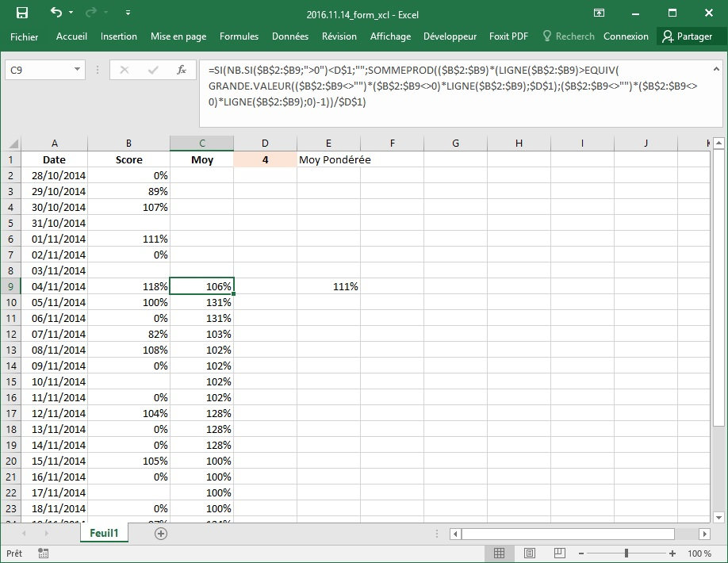Click the Recherch tell-me lightbulb field

pos(569,36)
